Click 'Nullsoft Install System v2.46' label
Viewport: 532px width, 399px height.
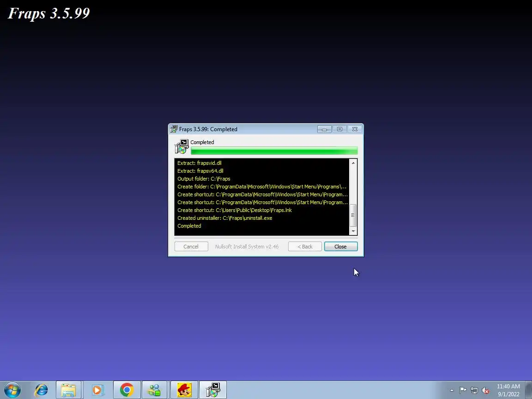(x=247, y=247)
